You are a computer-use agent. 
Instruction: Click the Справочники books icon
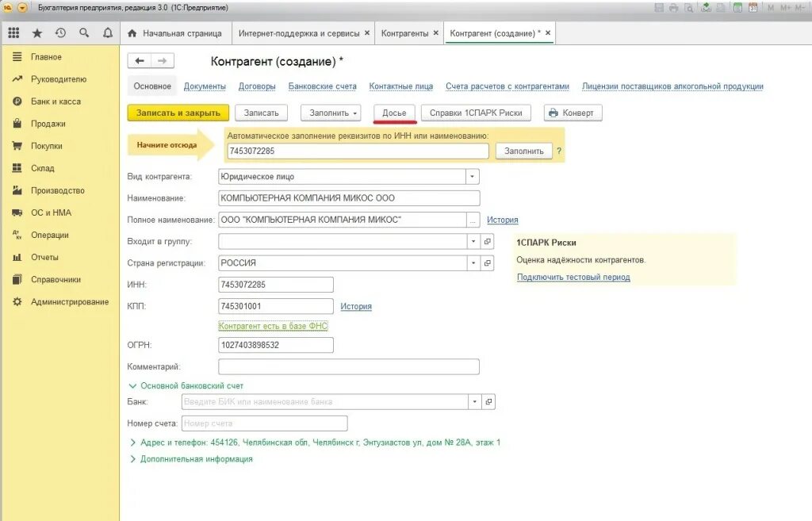tap(17, 279)
